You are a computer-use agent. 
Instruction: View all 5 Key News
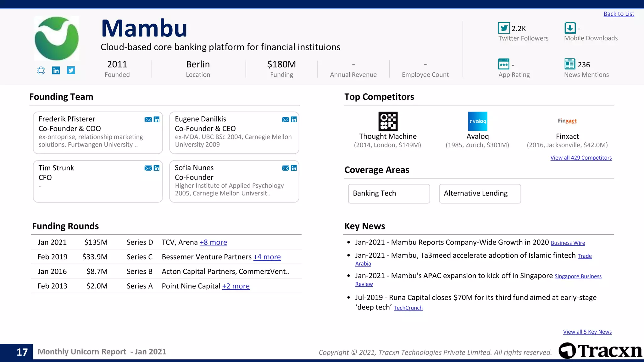pos(587,332)
